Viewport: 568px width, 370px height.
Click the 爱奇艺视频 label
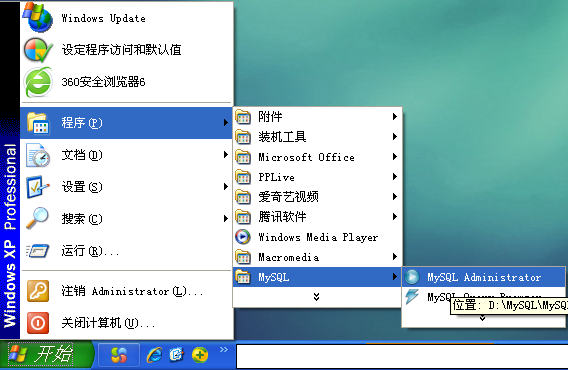pos(288,197)
